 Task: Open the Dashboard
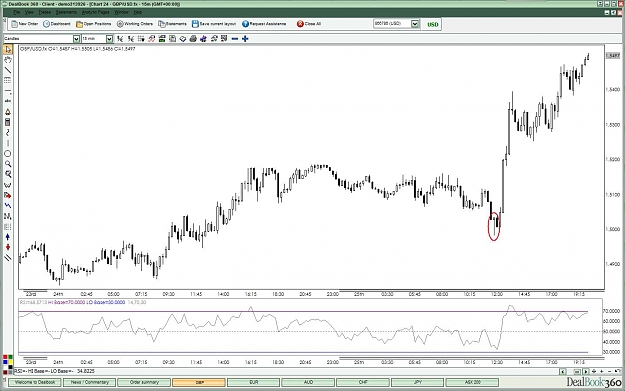57,24
